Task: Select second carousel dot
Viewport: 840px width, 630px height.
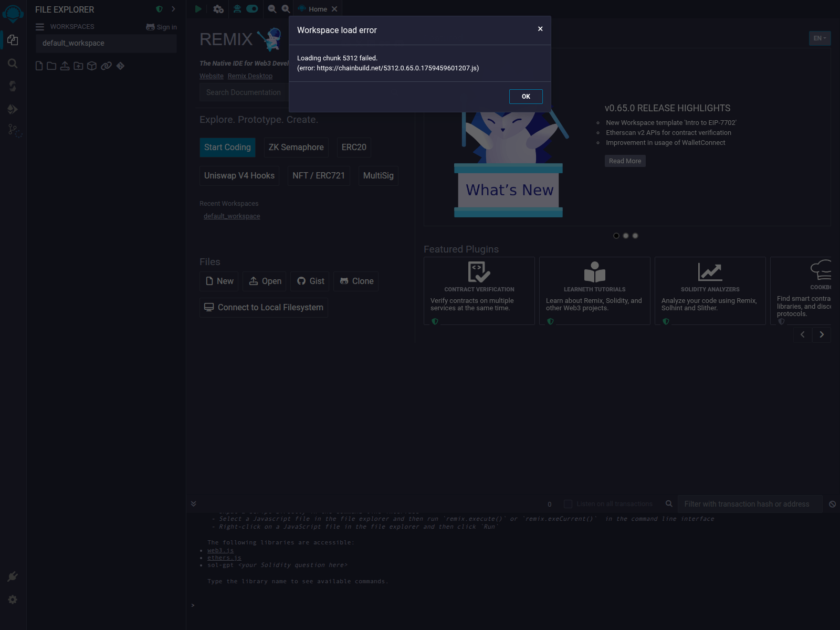Action: 626,236
